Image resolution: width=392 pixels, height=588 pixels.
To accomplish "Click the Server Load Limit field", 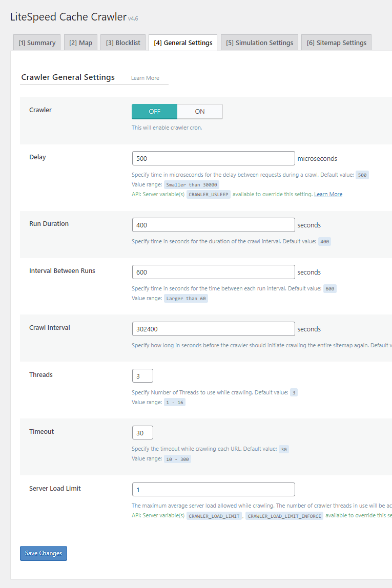I will (213, 490).
